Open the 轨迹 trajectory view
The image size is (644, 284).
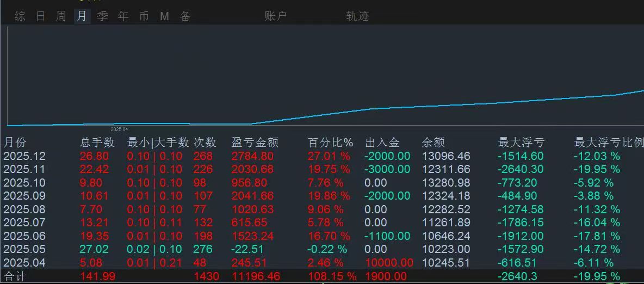(358, 16)
